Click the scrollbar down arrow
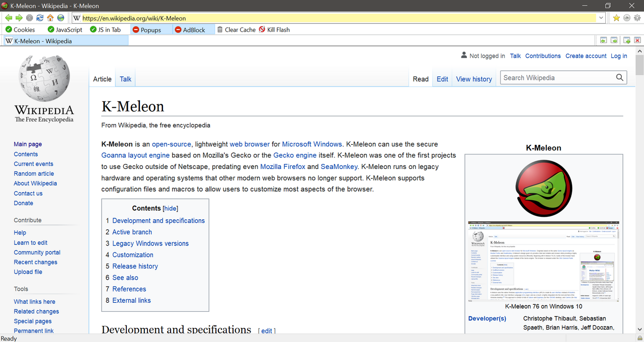Viewport: 644px width, 342px height. 639,330
